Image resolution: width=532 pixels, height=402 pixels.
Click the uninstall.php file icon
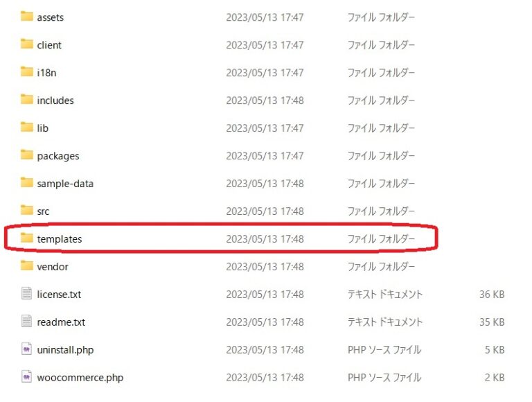27,349
